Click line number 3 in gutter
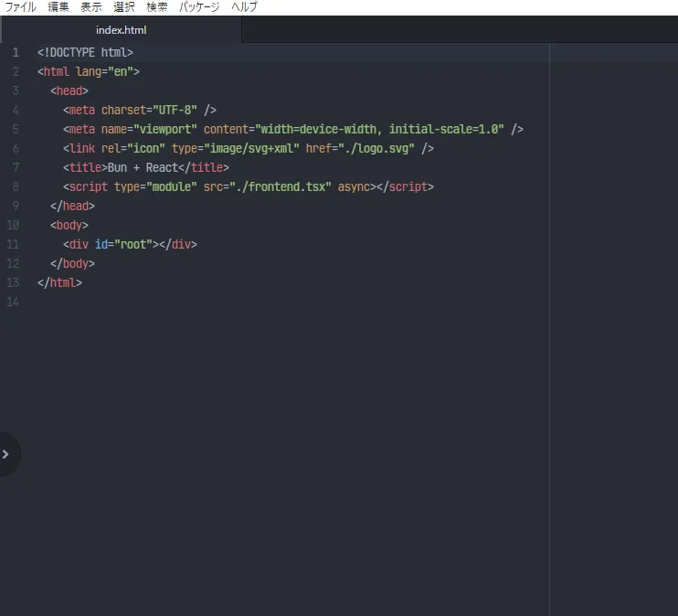 16,90
